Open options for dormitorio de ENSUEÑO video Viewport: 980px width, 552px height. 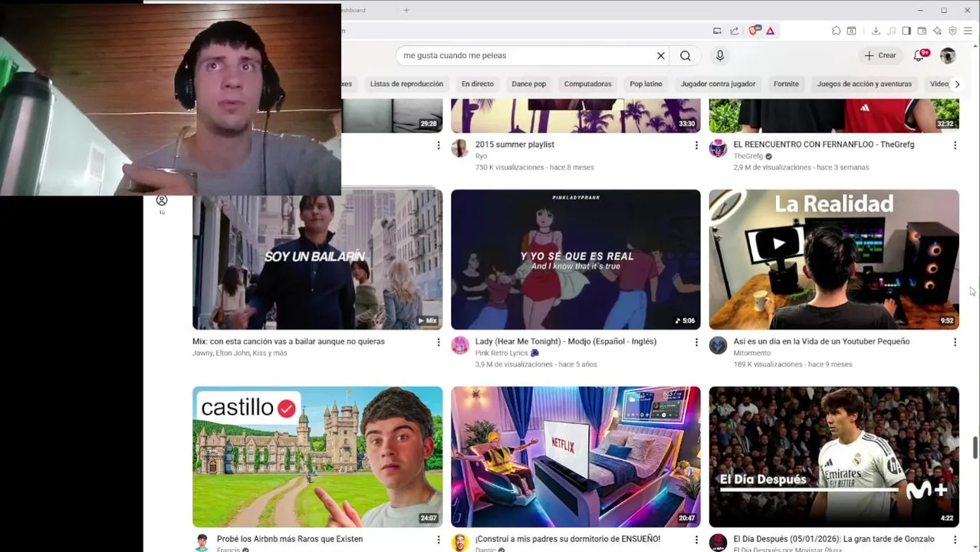(x=696, y=540)
